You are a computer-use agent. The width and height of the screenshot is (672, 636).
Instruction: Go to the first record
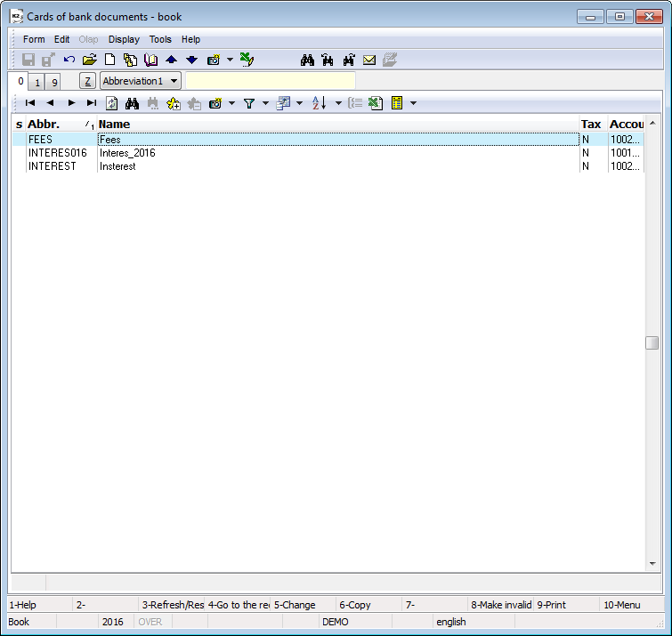click(30, 103)
